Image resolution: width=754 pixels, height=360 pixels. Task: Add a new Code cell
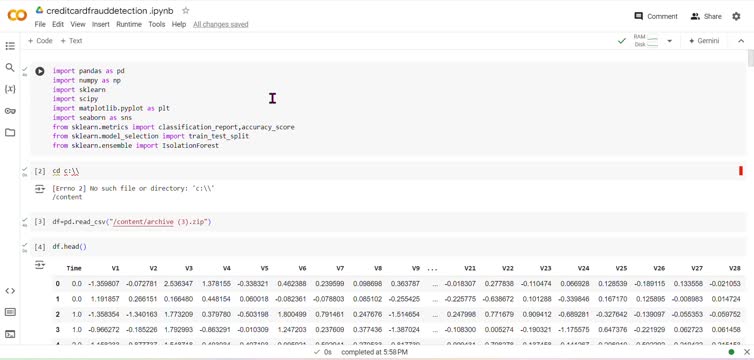40,41
